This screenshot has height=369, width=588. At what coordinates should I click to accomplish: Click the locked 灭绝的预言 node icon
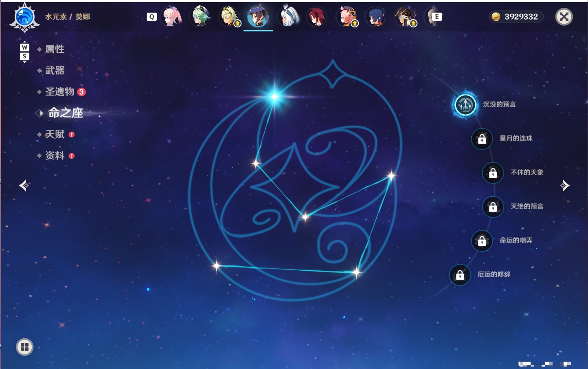pos(493,207)
